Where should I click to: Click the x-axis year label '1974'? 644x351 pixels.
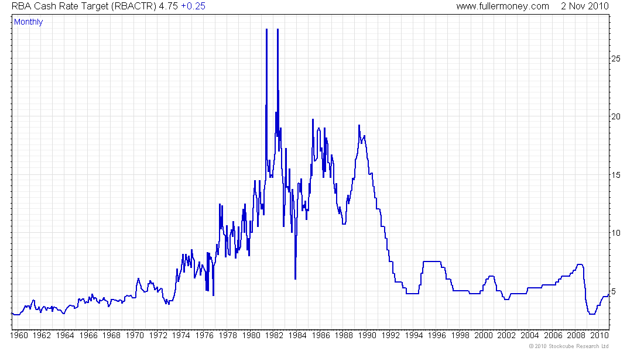coord(181,335)
